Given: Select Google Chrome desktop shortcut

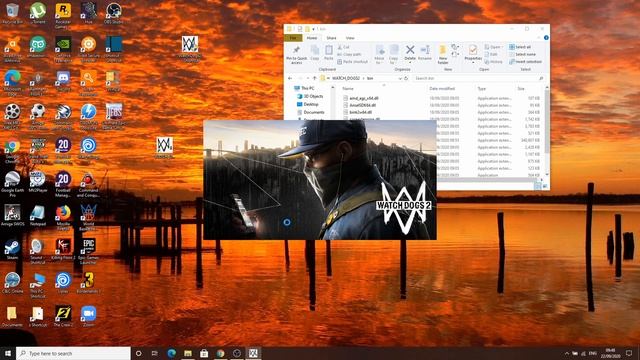Looking at the screenshot, I should [12, 151].
